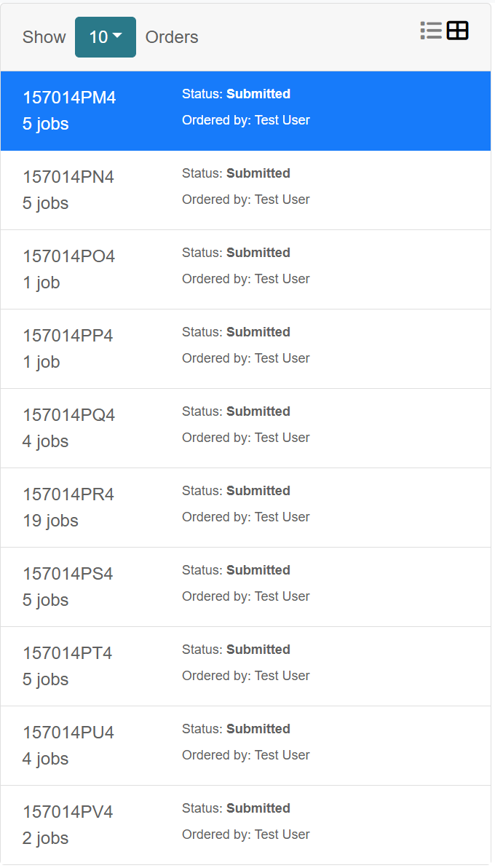Click Submitted status of highlighted order 157014PM4
The height and width of the screenshot is (868, 495).
pos(258,93)
